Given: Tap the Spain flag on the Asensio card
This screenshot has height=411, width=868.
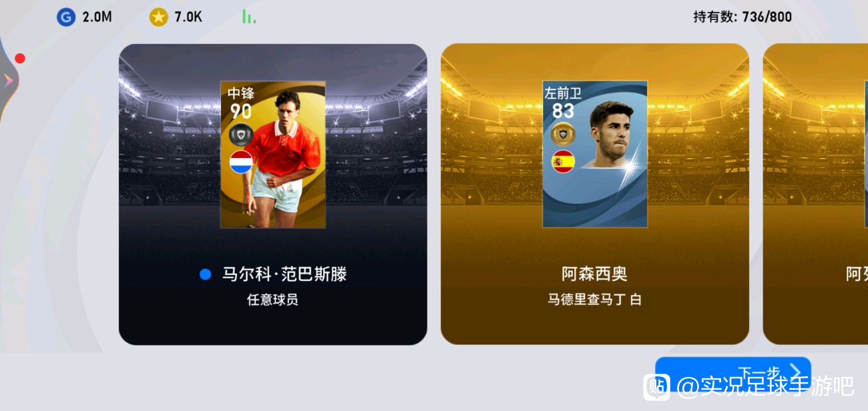Looking at the screenshot, I should [x=563, y=161].
